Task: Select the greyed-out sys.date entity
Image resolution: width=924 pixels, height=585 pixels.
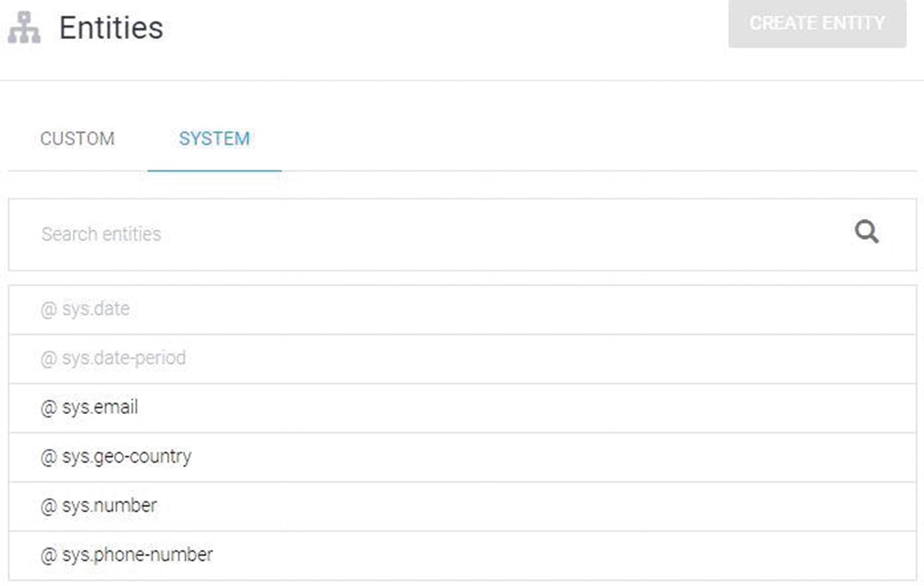Action: pos(462,309)
